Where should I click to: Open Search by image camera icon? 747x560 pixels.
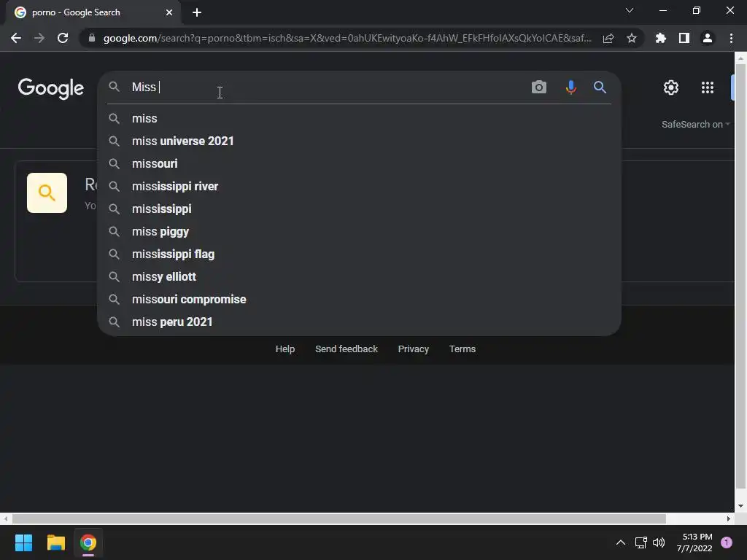[x=539, y=87]
